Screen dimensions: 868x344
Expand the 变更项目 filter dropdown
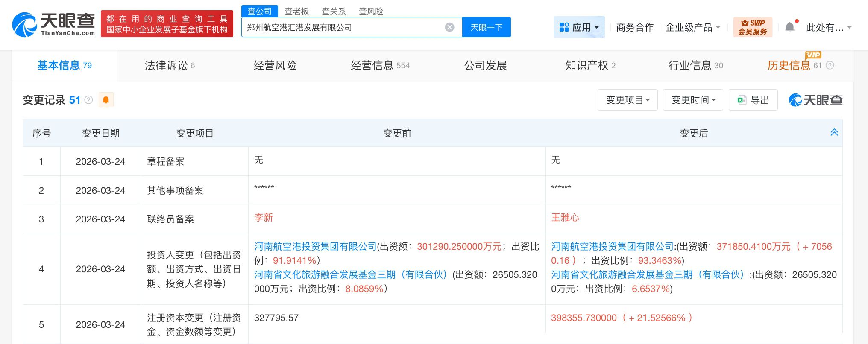click(628, 100)
